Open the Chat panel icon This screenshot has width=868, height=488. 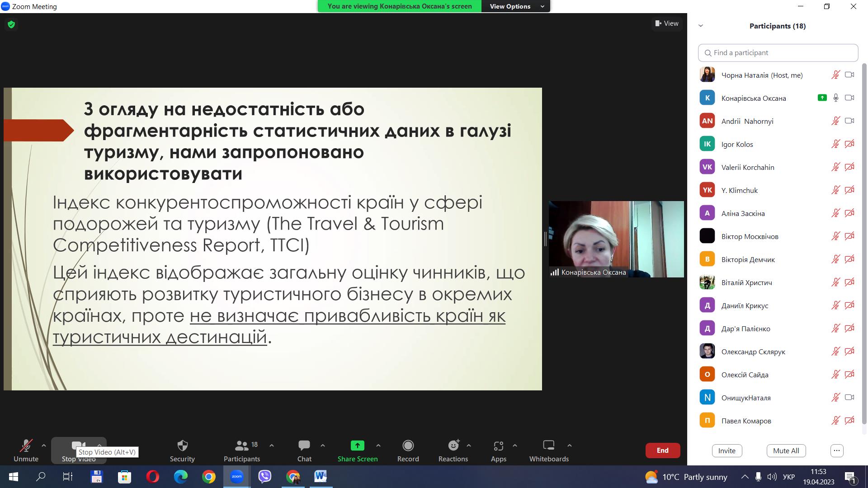point(304,446)
